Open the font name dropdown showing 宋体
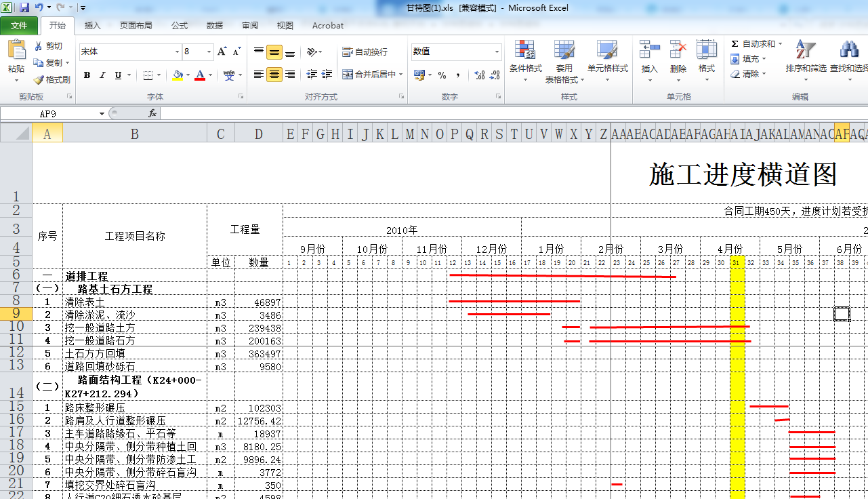Screen dimensions: 868x499 point(177,52)
